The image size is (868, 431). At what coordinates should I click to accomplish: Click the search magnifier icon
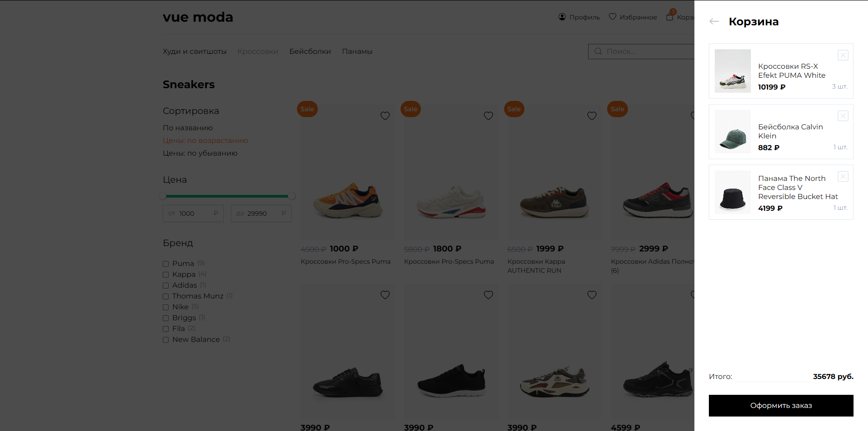(x=598, y=51)
